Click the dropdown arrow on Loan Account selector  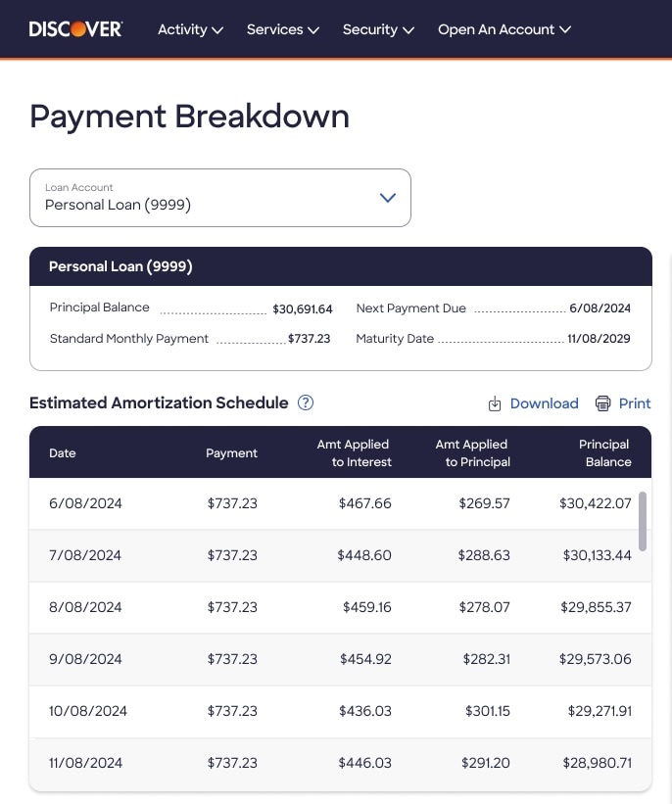(x=387, y=197)
